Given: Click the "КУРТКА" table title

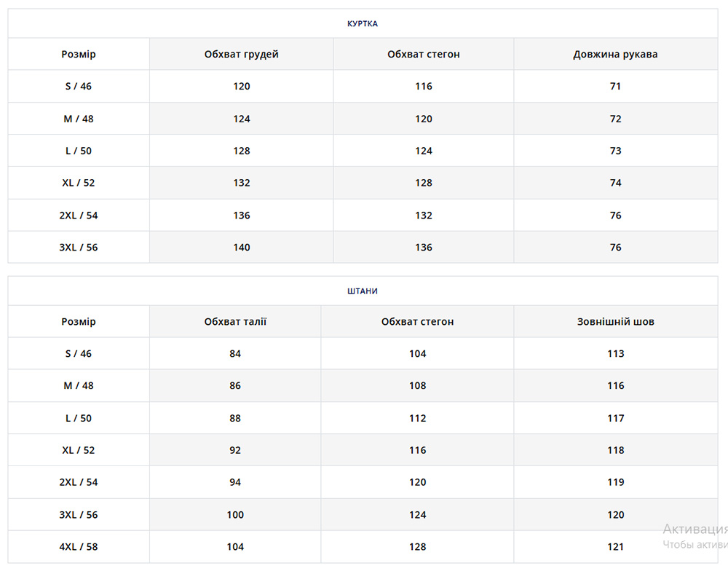Looking at the screenshot, I should click(363, 23).
